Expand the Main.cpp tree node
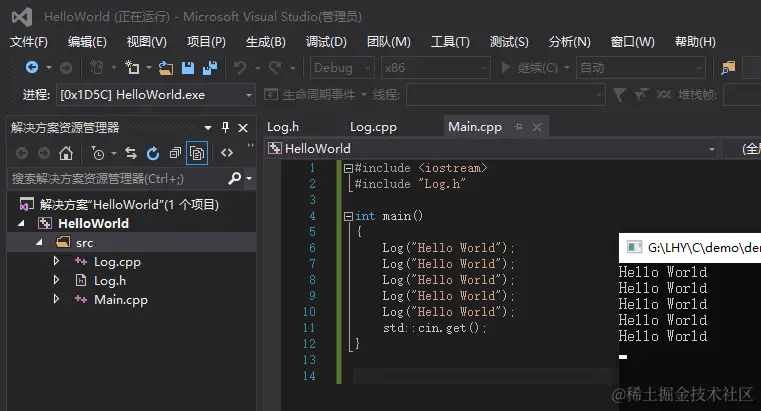 pos(56,299)
